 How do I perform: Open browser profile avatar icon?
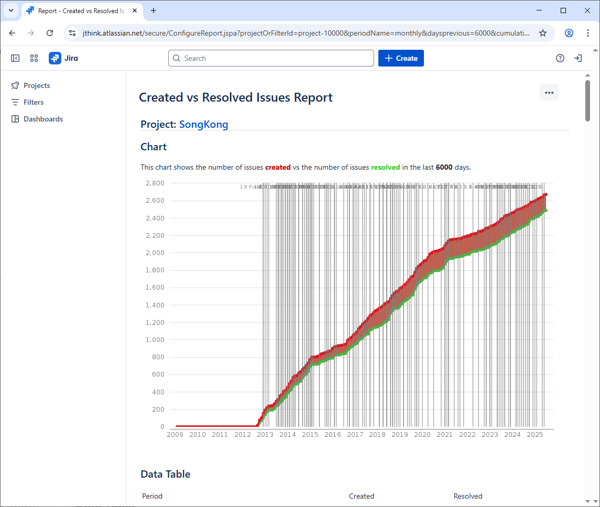[x=568, y=32]
